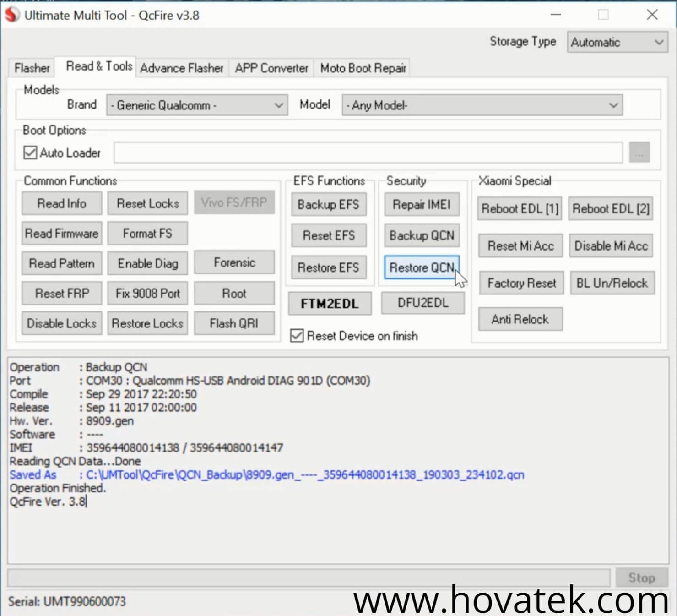The height and width of the screenshot is (616, 677).
Task: Click the Anti Relock button
Action: (x=520, y=319)
